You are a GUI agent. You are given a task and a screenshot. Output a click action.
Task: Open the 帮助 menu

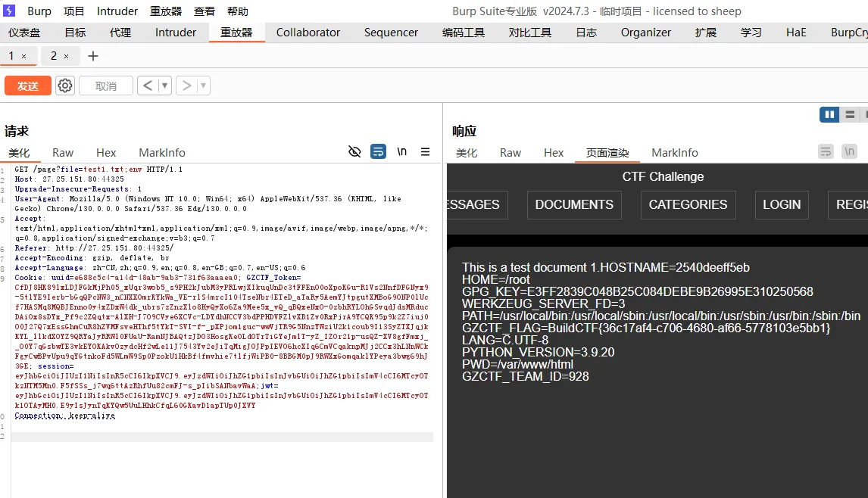click(238, 11)
